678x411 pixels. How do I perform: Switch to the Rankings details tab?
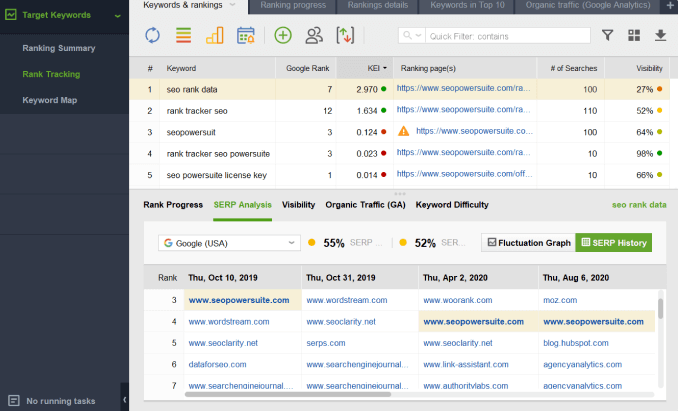[377, 5]
